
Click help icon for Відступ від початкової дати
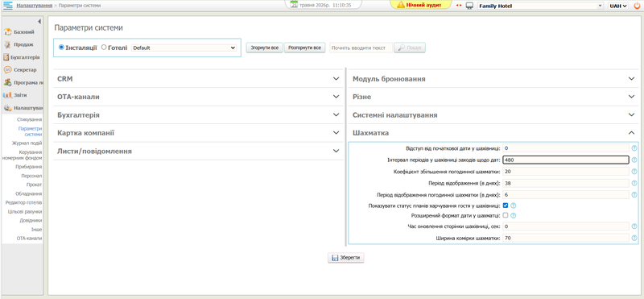tap(634, 148)
